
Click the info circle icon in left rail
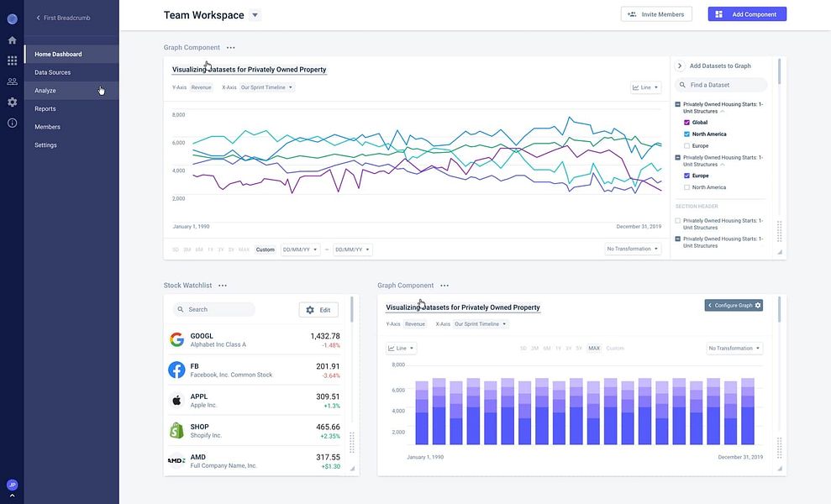coord(13,123)
